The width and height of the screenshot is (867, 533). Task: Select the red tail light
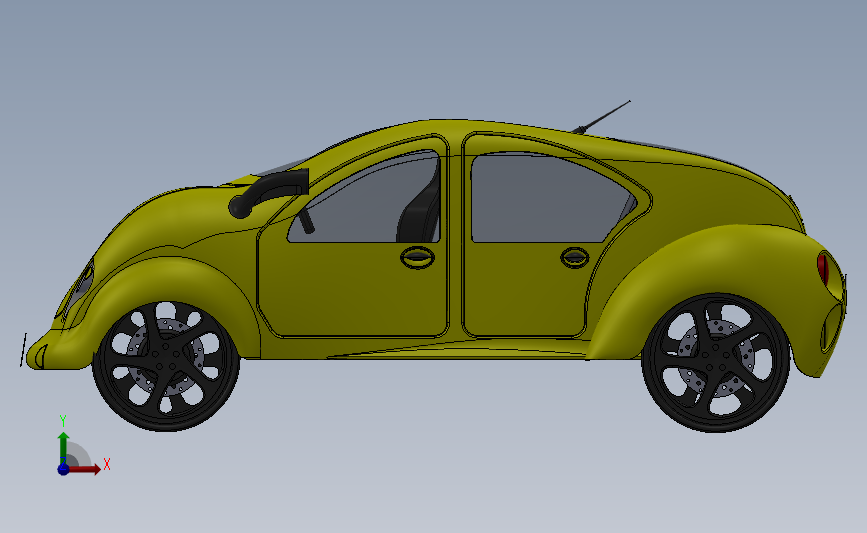tap(823, 269)
